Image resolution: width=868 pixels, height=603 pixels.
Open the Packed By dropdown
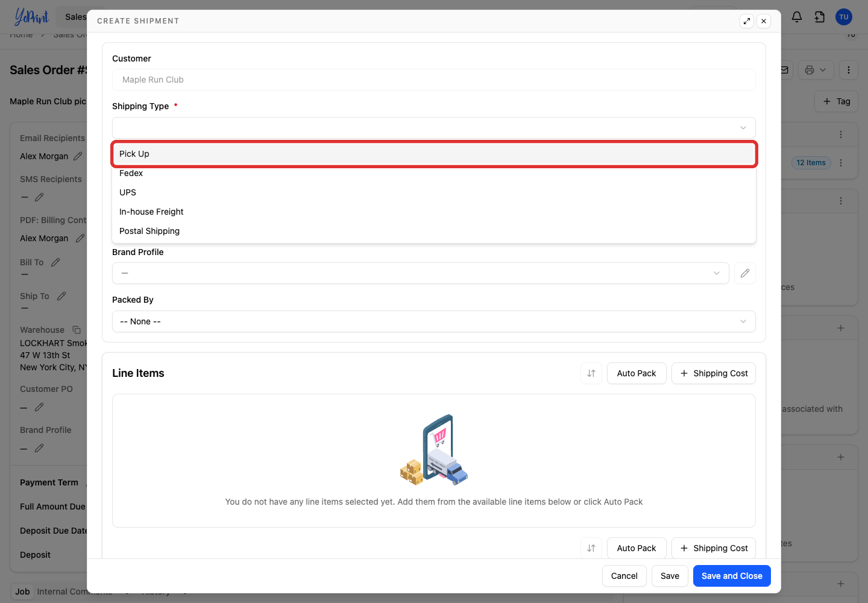click(434, 321)
